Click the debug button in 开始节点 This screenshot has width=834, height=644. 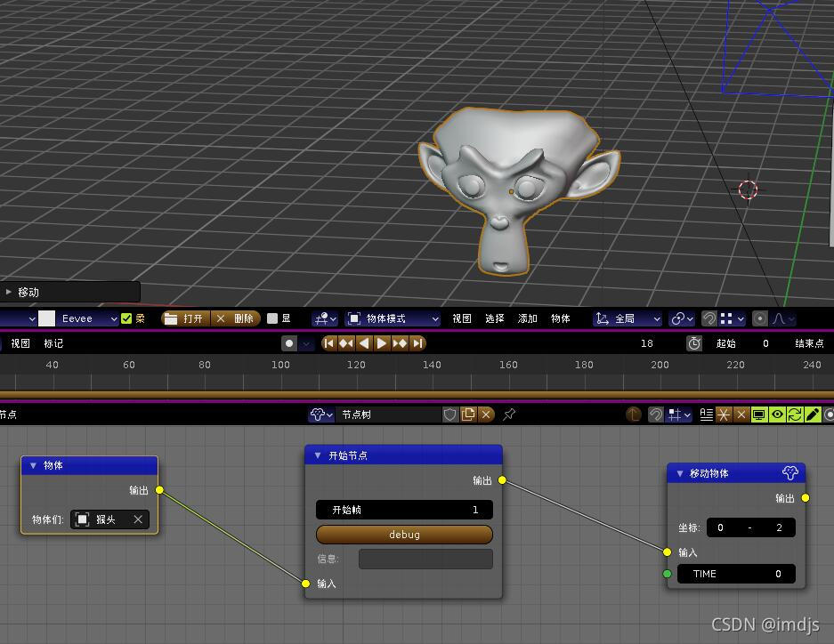pos(404,535)
